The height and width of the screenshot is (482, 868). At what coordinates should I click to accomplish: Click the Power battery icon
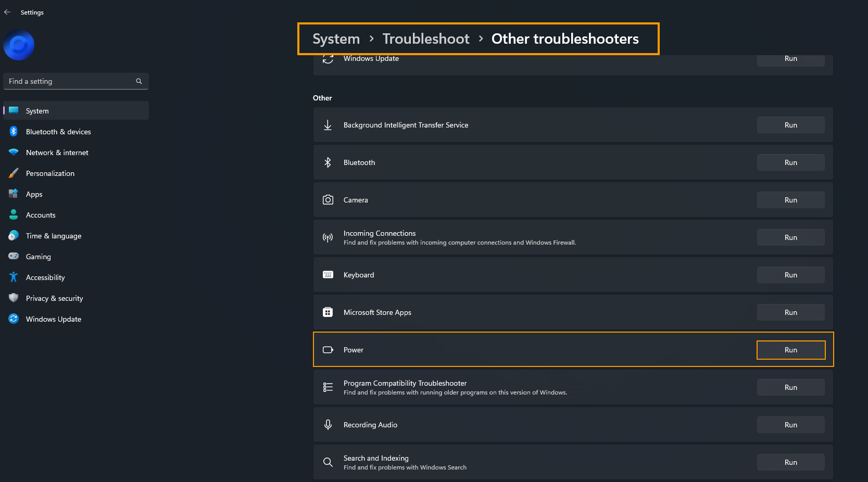[x=328, y=350]
